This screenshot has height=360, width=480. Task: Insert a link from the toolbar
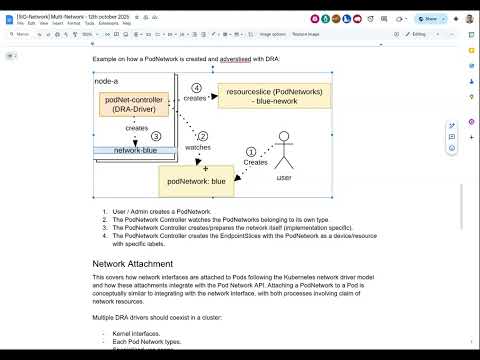pyautogui.click(x=107, y=34)
